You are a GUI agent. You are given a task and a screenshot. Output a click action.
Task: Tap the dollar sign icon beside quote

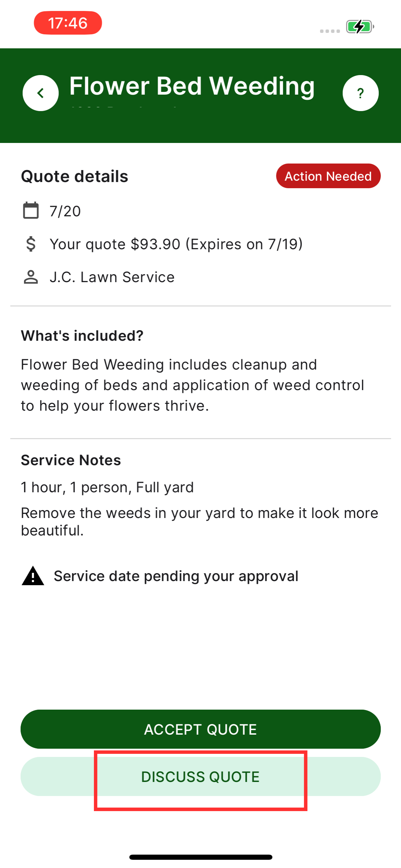pyautogui.click(x=31, y=244)
